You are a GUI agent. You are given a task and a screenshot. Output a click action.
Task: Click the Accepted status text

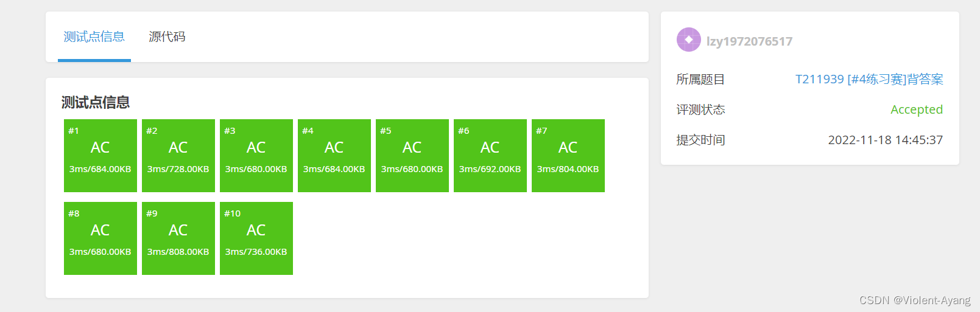pos(917,109)
